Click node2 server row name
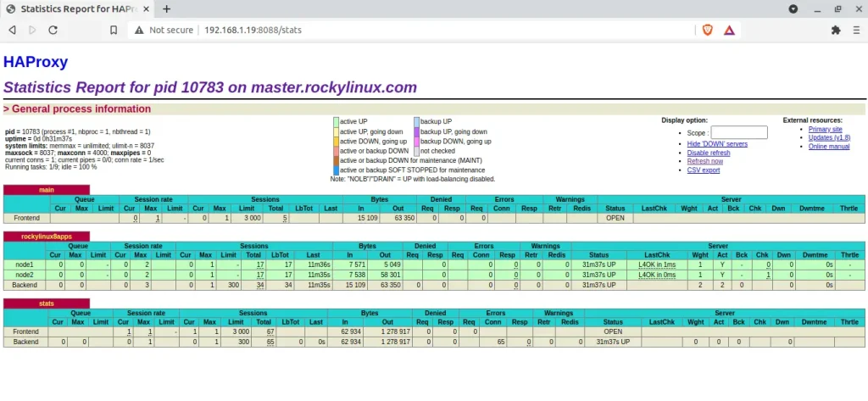The width and height of the screenshot is (868, 401). (25, 275)
